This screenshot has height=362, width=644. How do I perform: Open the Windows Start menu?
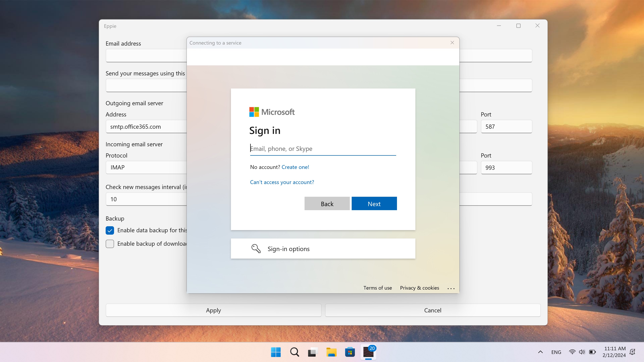[276, 352]
